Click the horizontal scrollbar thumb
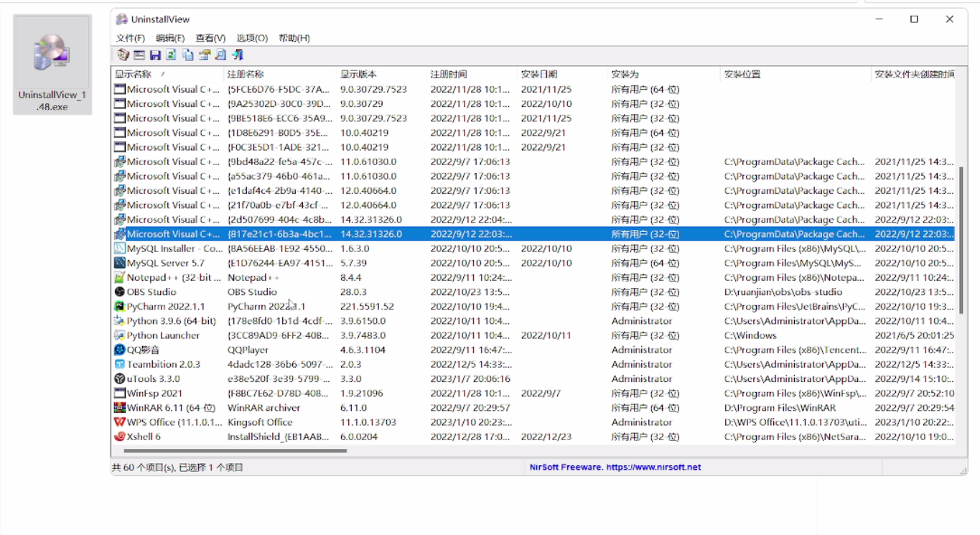980x535 pixels. pos(235,451)
